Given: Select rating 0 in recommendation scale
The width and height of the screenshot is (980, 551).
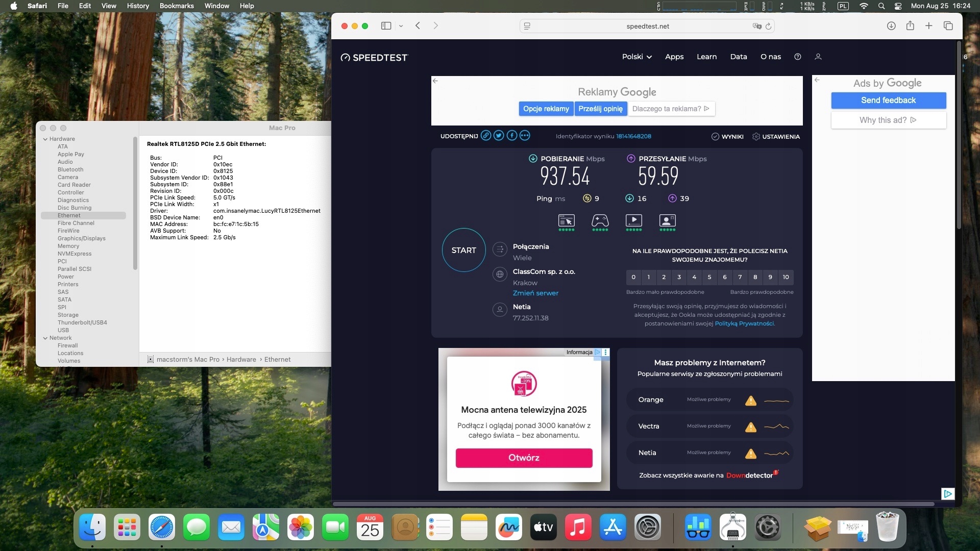Looking at the screenshot, I should coord(633,277).
